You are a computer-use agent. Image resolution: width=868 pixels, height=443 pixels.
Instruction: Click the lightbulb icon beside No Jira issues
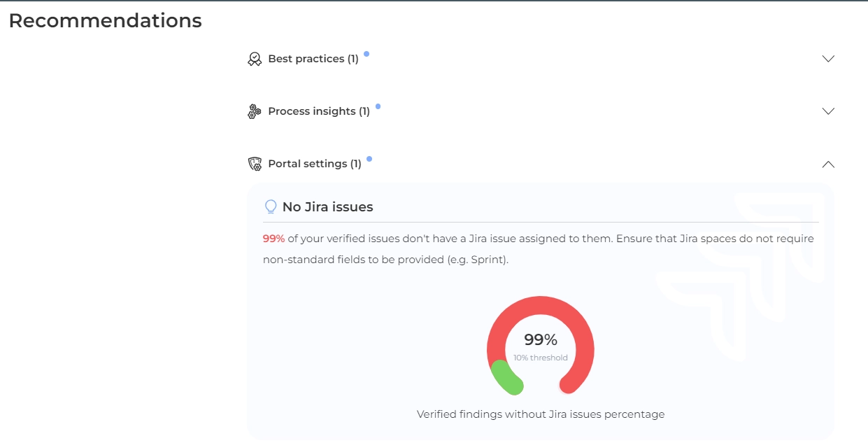(x=270, y=207)
